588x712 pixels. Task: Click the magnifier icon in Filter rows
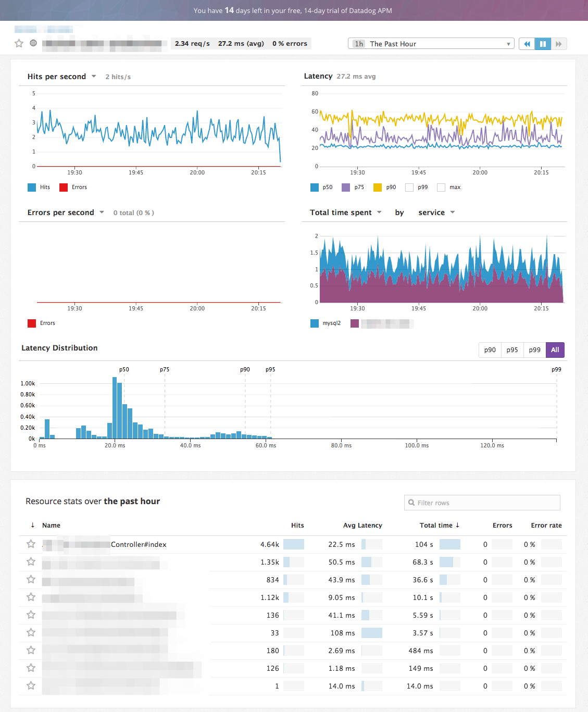point(412,502)
